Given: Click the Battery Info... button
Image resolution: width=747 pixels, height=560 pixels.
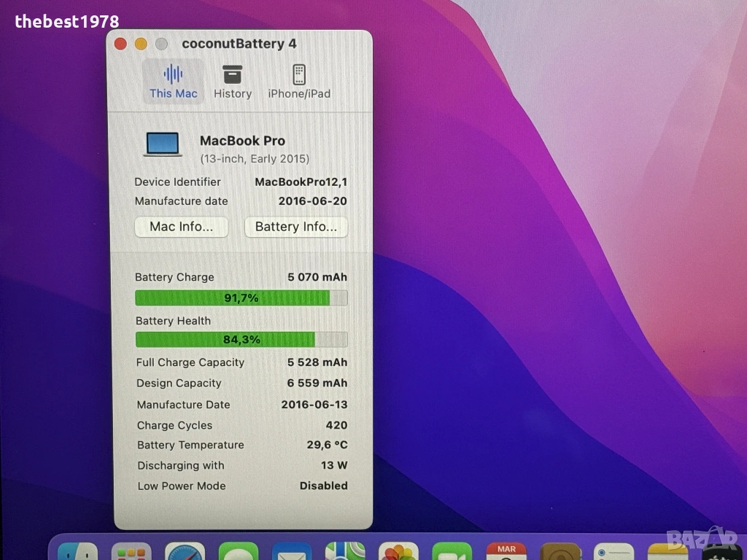Looking at the screenshot, I should [x=295, y=227].
